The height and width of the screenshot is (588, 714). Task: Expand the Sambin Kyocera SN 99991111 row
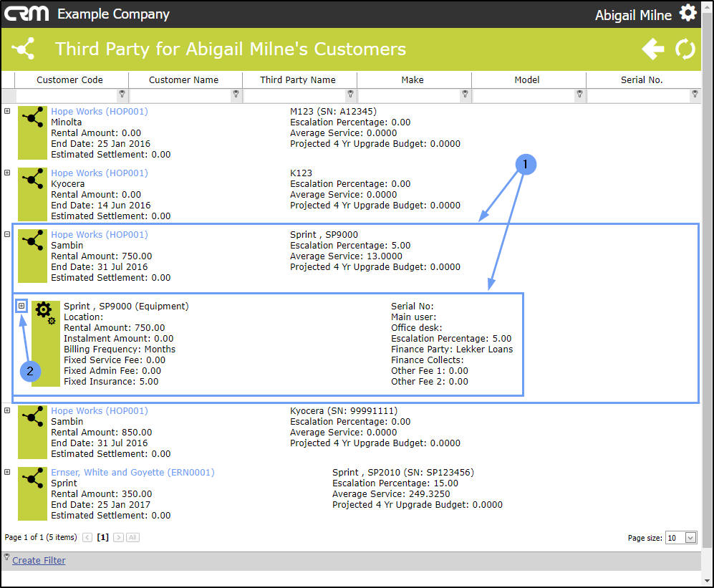[x=7, y=410]
